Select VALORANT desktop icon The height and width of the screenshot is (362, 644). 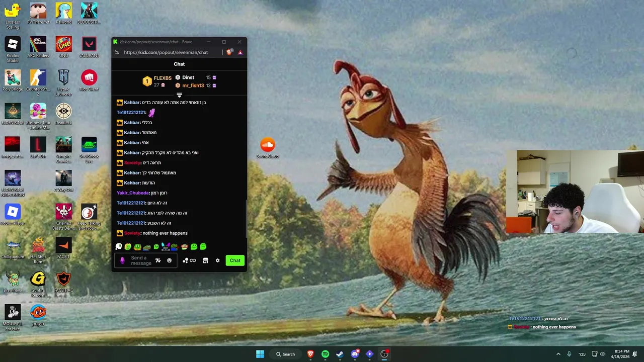[x=89, y=47]
